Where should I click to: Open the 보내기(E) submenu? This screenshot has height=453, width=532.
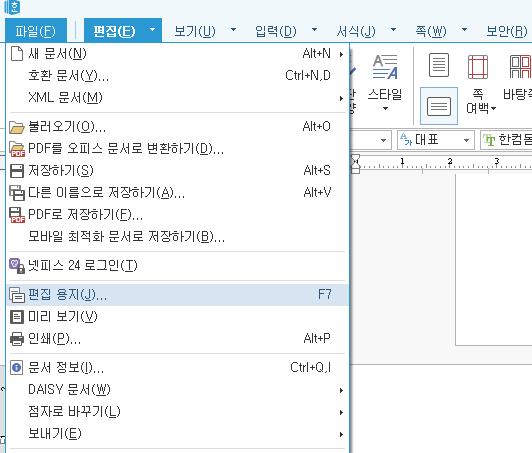click(177, 434)
